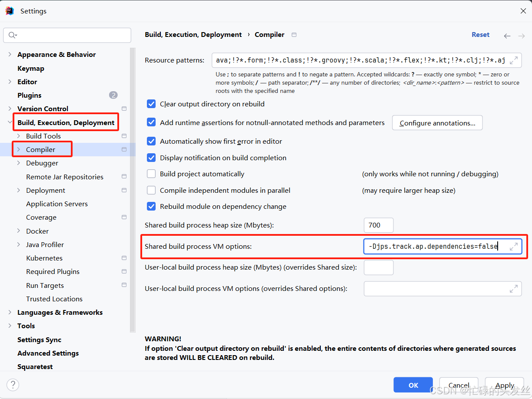Expand the Editor section
This screenshot has width=532, height=399.
pyautogui.click(x=10, y=82)
